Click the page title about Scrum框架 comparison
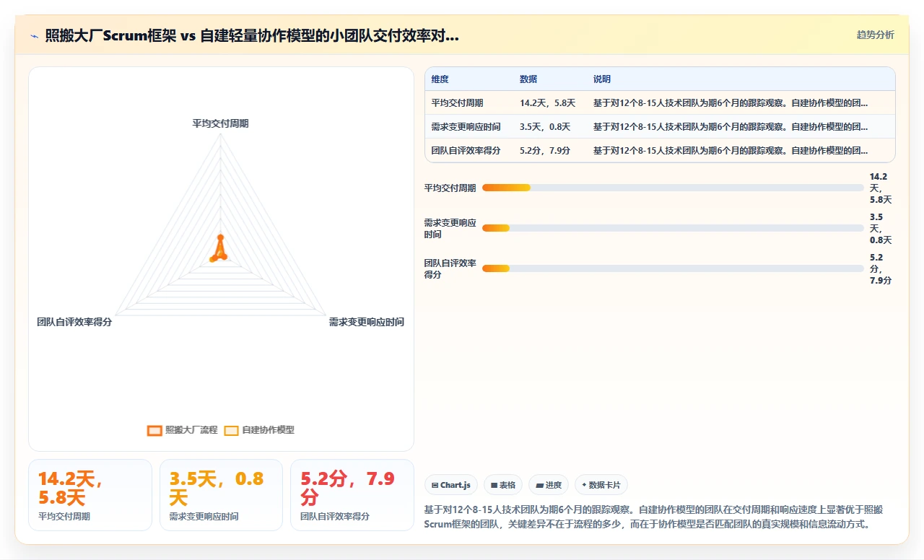Screen dimensions: 924x560 [x=252, y=35]
